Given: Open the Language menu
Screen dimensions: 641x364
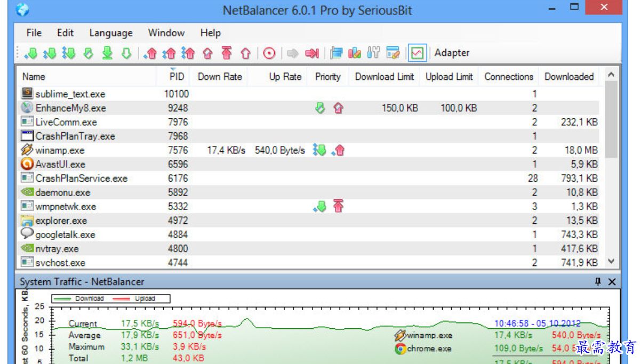Looking at the screenshot, I should click(111, 33).
